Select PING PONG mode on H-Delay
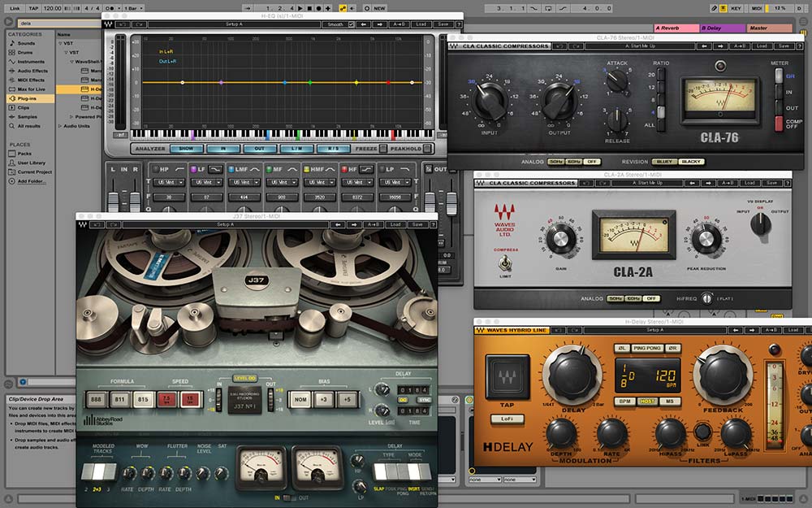The image size is (812, 508). 647,349
